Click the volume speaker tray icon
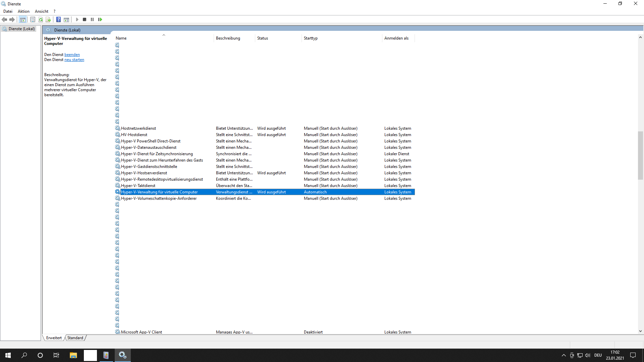644x362 pixels. pos(588,355)
